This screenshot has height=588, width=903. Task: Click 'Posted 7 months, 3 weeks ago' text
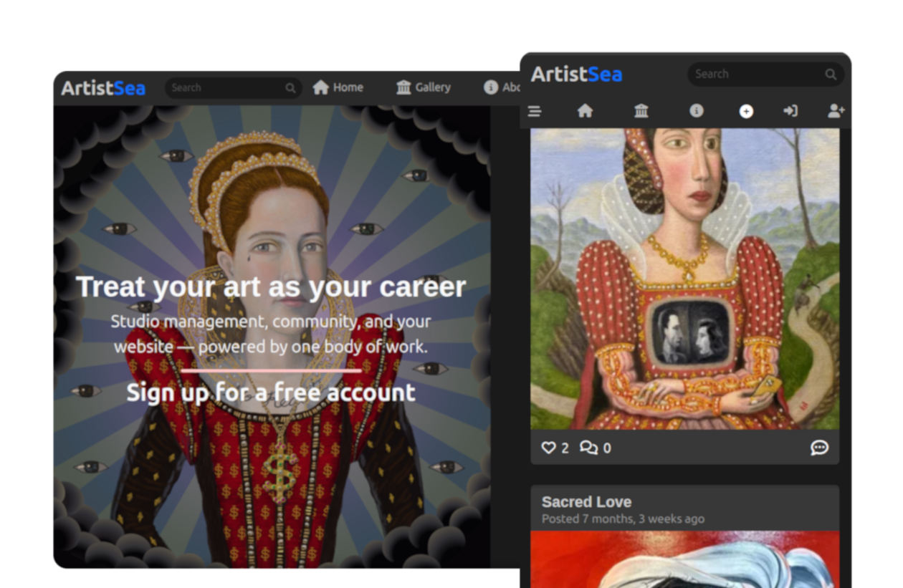[623, 519]
